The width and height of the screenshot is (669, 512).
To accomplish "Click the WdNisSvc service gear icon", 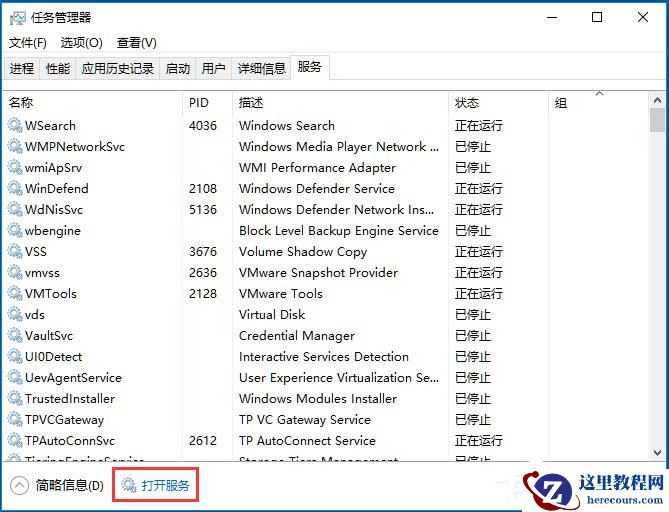I will tap(15, 209).
